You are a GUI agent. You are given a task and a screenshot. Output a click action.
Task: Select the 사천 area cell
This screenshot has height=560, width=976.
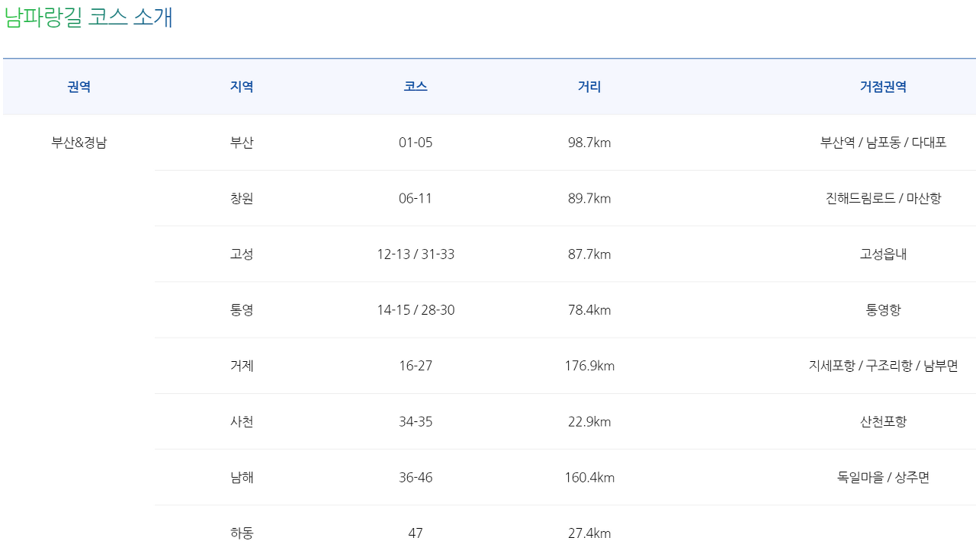click(x=242, y=421)
